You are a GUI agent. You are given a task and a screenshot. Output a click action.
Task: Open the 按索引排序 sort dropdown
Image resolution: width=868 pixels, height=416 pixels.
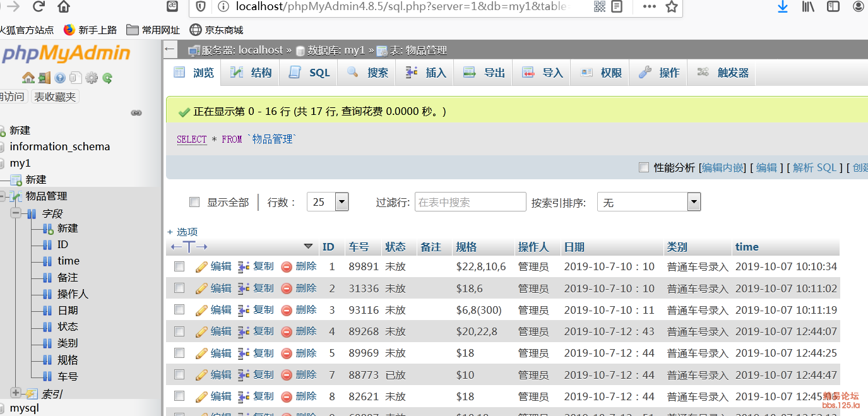(649, 202)
